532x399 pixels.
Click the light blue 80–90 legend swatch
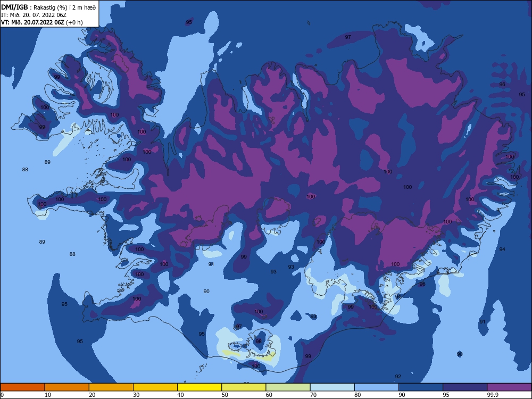click(377, 387)
